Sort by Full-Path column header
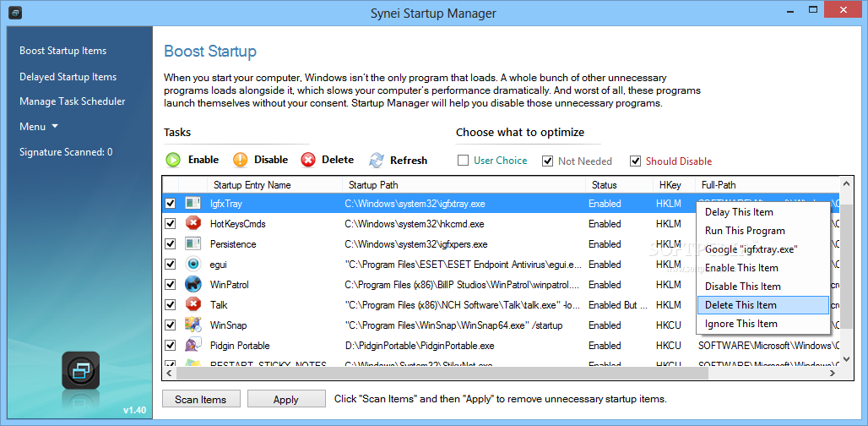 coord(768,185)
